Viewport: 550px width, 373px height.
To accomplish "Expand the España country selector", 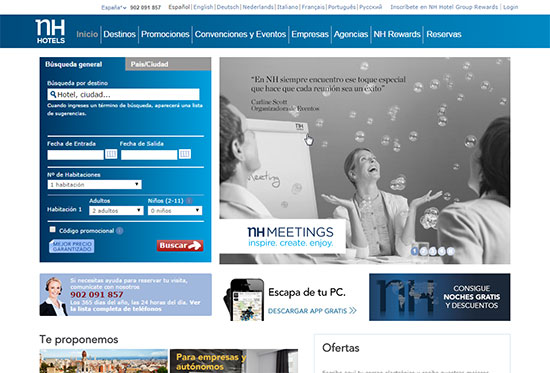I will (x=114, y=7).
